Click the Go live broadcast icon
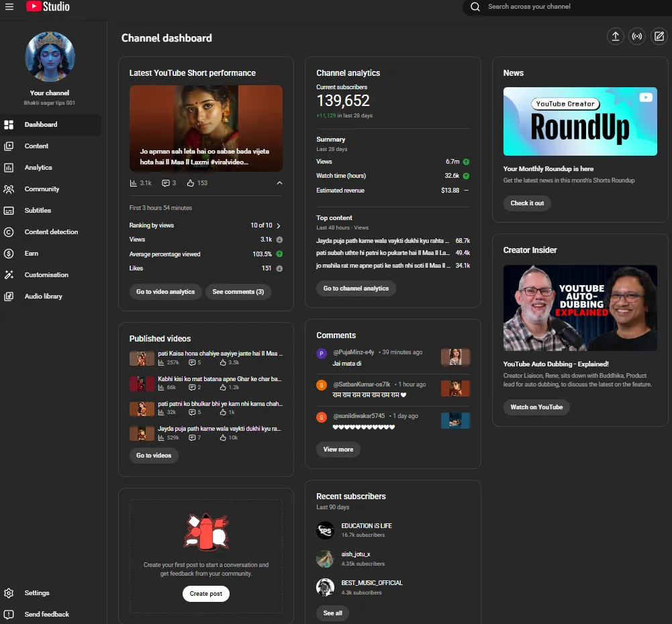This screenshot has height=624, width=672. [637, 36]
